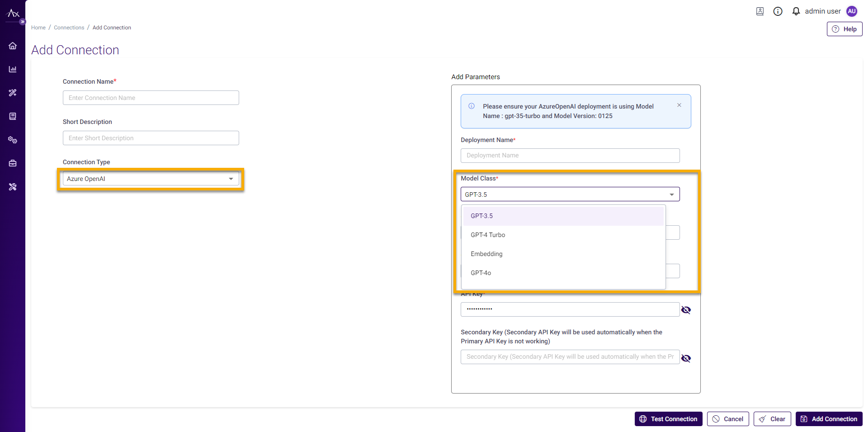
Task: Toggle visibility of the API Key field
Action: coord(686,309)
